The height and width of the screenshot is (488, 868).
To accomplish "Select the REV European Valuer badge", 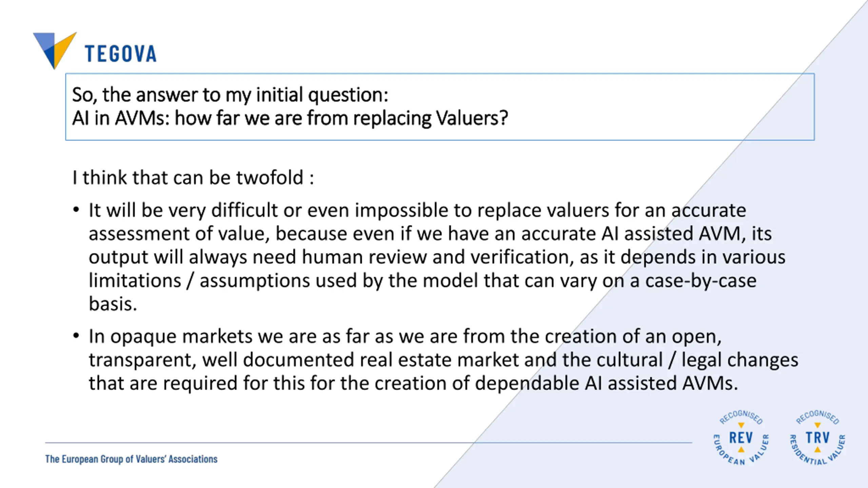I will click(741, 438).
